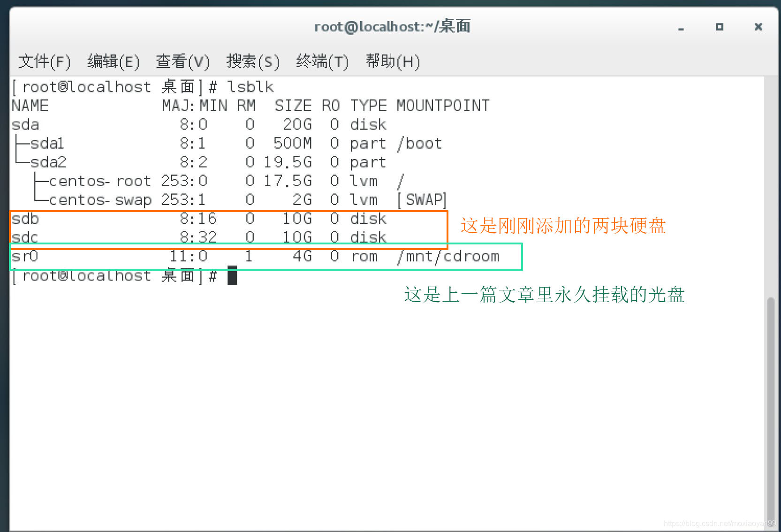Click the centos-swap volume name
781x532 pixels.
coord(100,200)
